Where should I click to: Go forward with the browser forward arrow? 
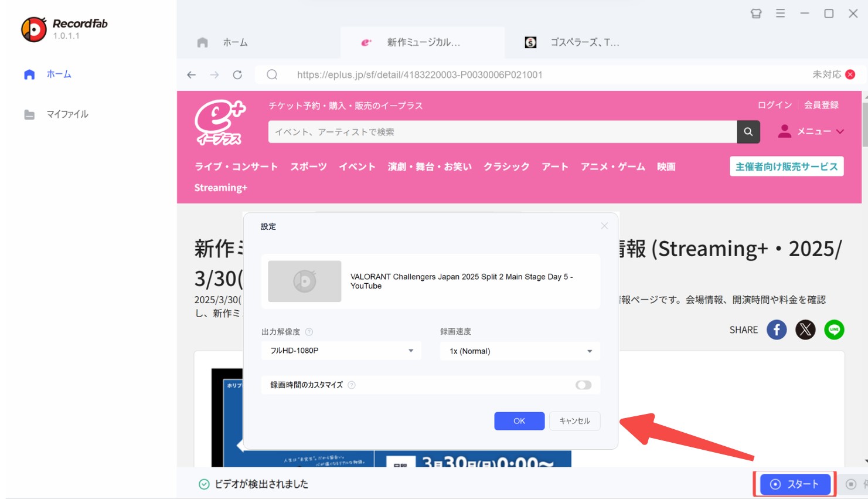215,74
